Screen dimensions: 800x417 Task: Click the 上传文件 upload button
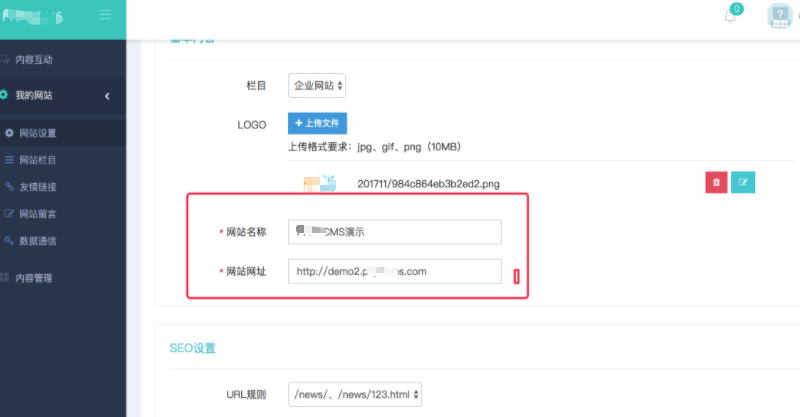[x=317, y=123]
